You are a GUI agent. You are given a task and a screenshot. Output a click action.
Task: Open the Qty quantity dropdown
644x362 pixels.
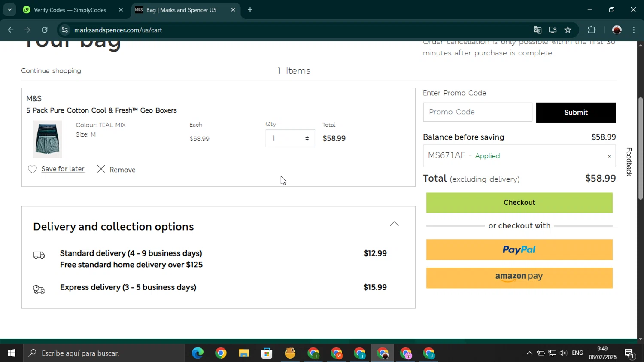pos(290,138)
